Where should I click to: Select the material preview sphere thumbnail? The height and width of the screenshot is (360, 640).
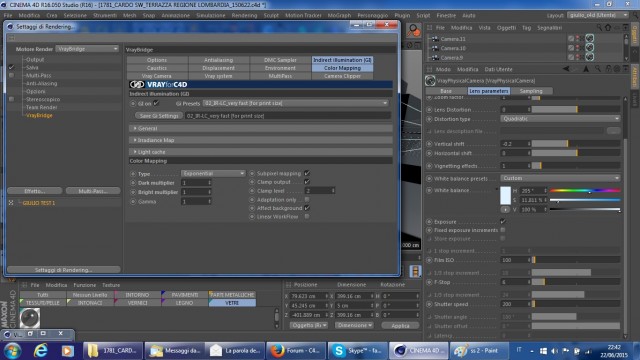tap(30, 318)
